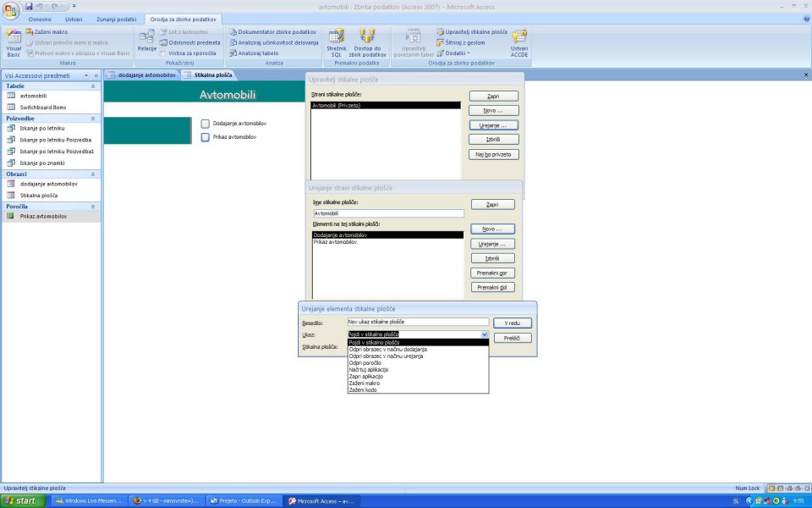
Task: Click the last view icon in status bar
Action: click(806, 489)
